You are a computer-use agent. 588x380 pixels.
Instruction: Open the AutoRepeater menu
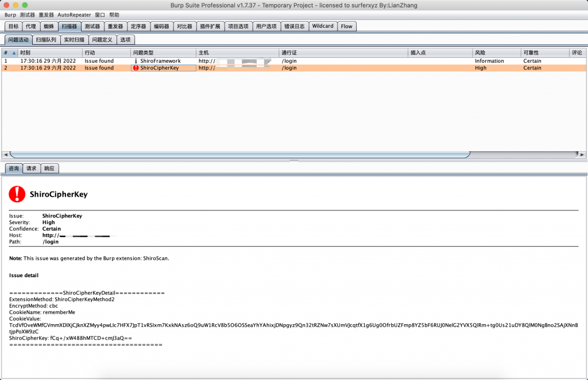(x=74, y=15)
